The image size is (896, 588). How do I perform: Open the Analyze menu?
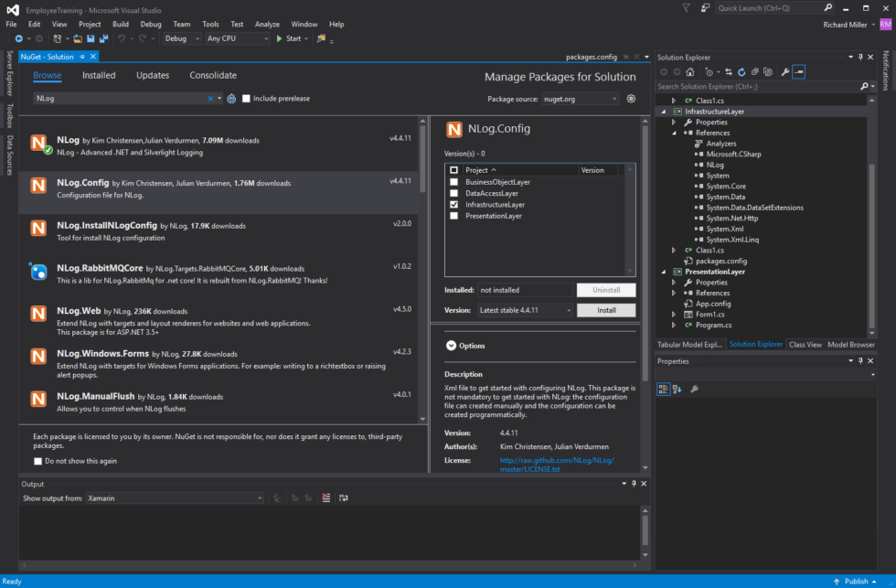(267, 24)
